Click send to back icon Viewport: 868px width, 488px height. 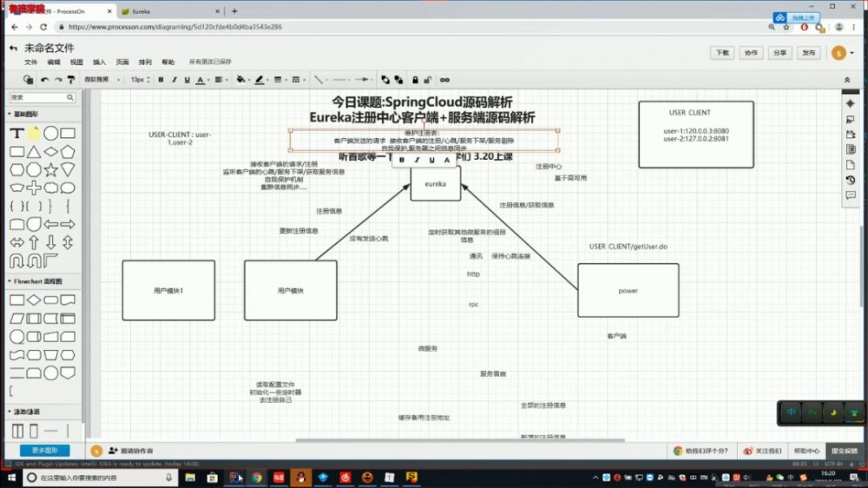[x=398, y=80]
